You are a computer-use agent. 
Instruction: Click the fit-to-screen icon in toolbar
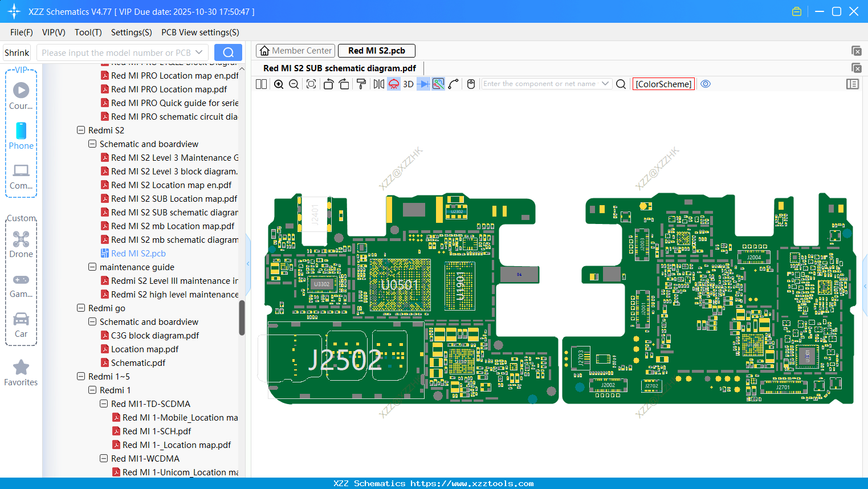coord(311,84)
